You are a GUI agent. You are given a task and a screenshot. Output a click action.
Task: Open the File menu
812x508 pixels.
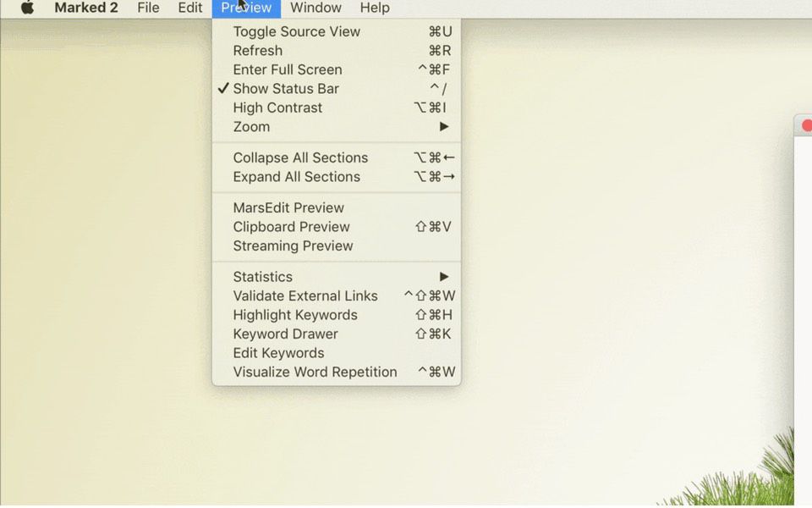tap(148, 8)
